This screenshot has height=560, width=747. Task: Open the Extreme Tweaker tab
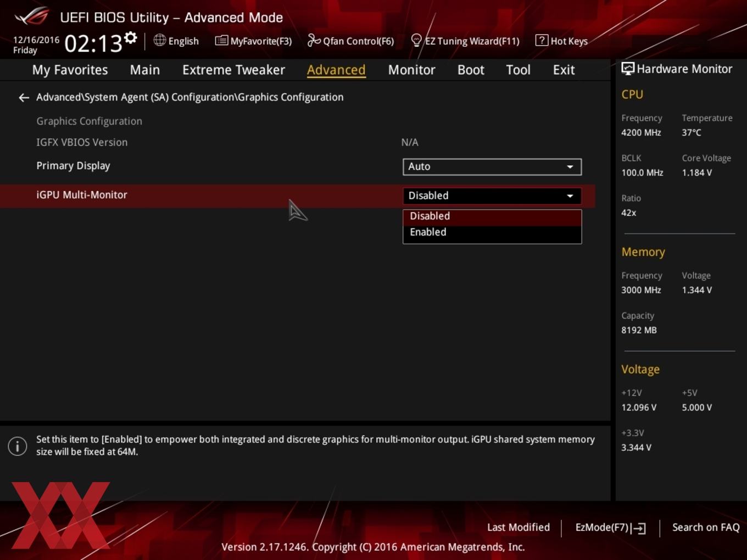point(233,70)
